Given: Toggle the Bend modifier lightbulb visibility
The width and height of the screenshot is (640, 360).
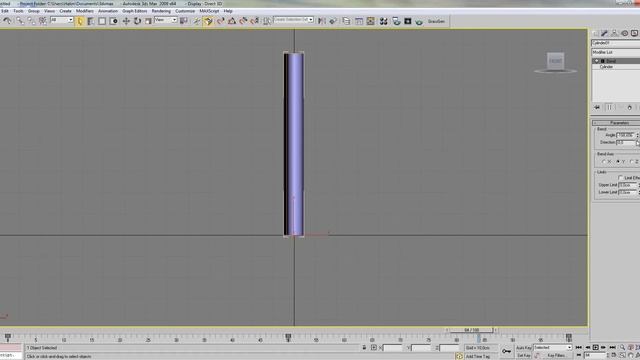Looking at the screenshot, I should click(x=596, y=61).
